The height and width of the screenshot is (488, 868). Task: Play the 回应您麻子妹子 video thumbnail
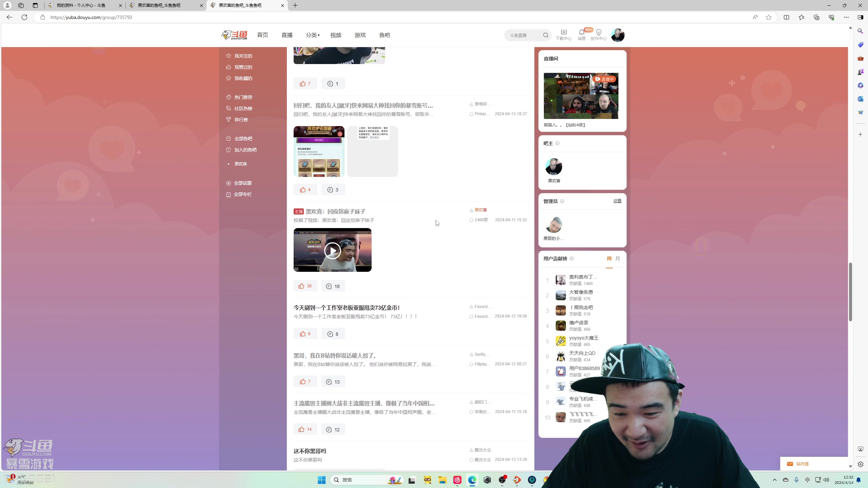(332, 250)
